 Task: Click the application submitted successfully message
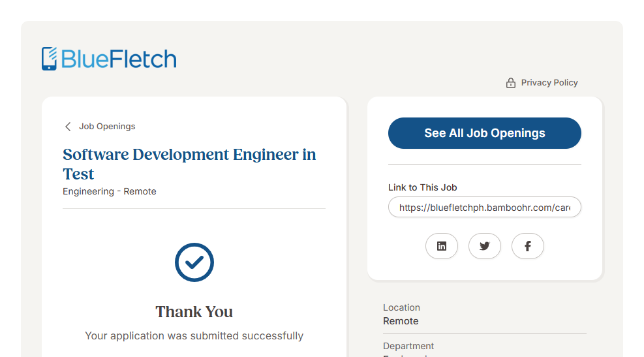click(194, 336)
